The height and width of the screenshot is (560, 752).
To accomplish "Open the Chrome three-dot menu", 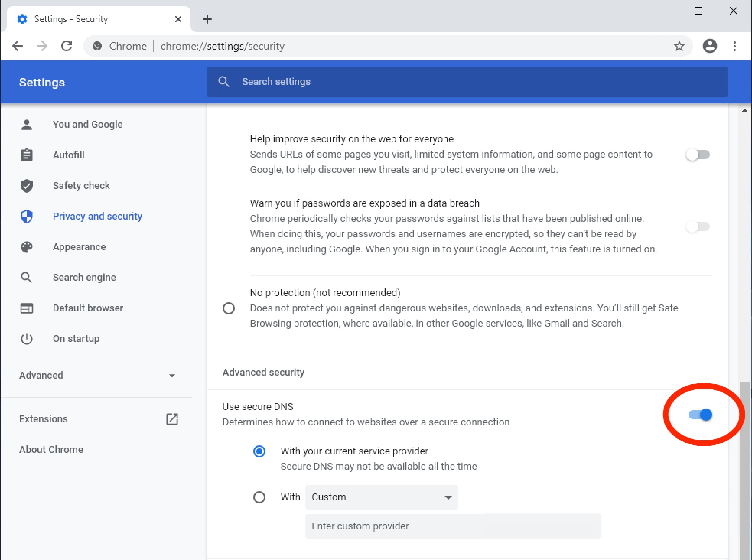I will coord(735,46).
